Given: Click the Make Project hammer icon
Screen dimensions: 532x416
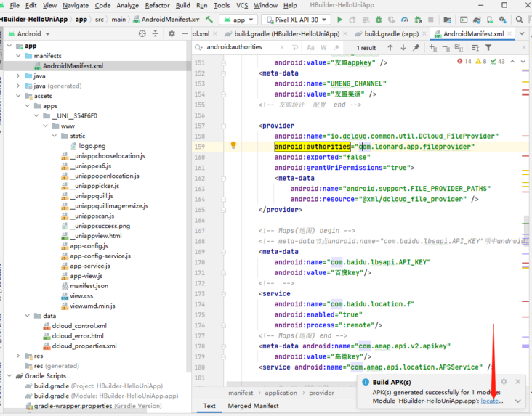Looking at the screenshot, I should pyautogui.click(x=209, y=20).
